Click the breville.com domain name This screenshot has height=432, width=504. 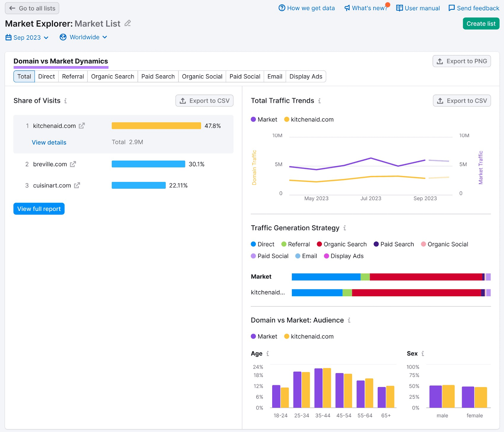(50, 164)
